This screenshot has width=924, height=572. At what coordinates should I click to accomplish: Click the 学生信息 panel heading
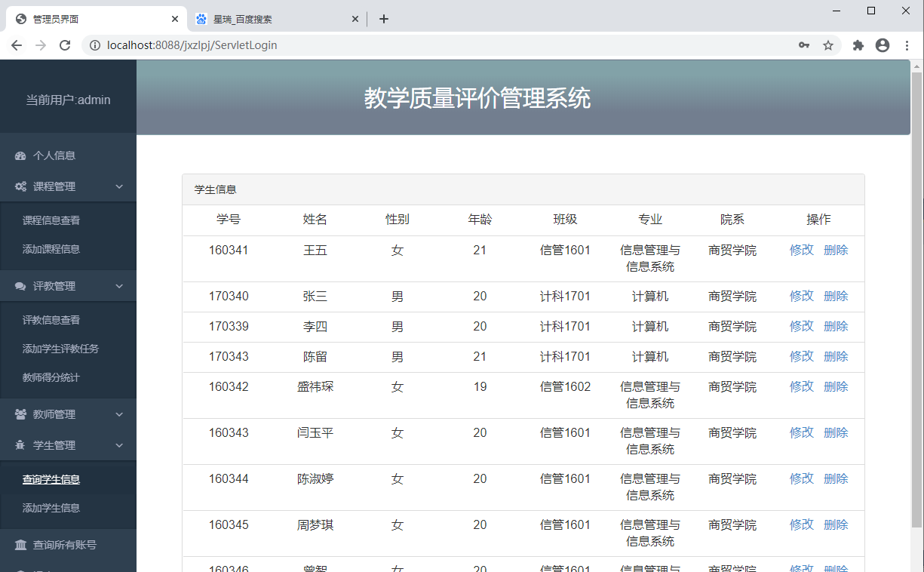click(215, 189)
